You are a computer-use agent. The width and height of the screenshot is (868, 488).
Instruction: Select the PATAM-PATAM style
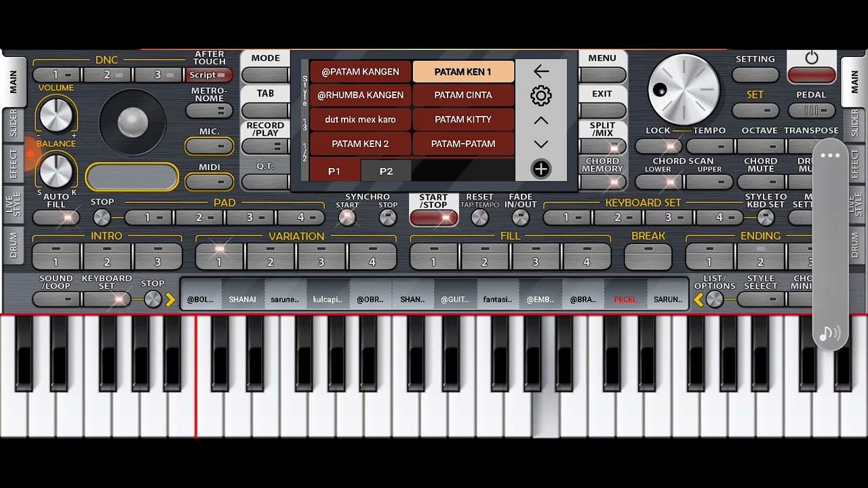[x=463, y=144]
